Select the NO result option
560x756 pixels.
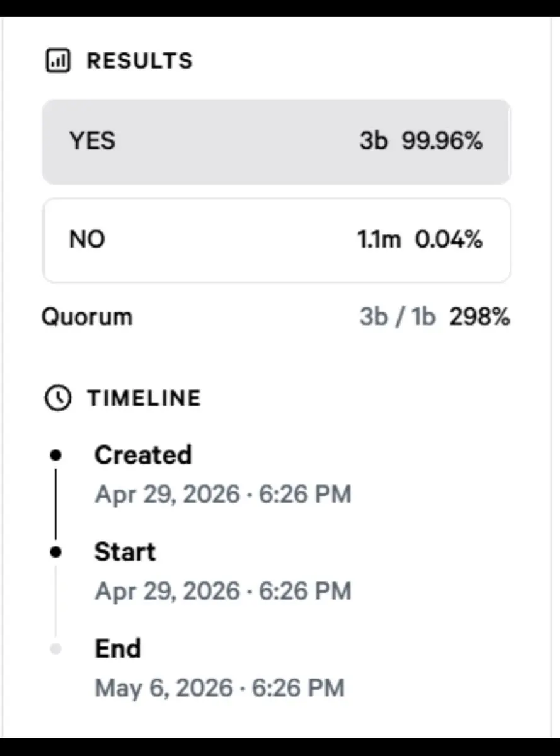(276, 240)
